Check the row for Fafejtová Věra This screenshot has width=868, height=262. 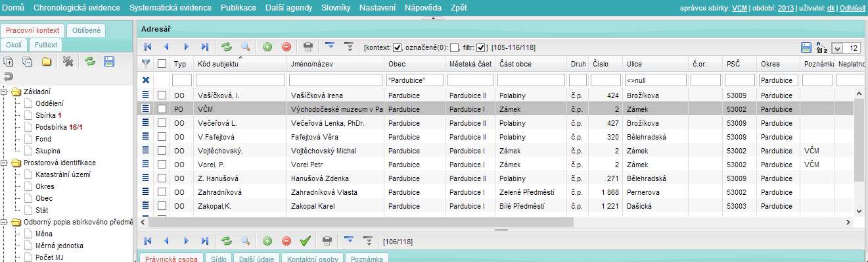(162, 137)
